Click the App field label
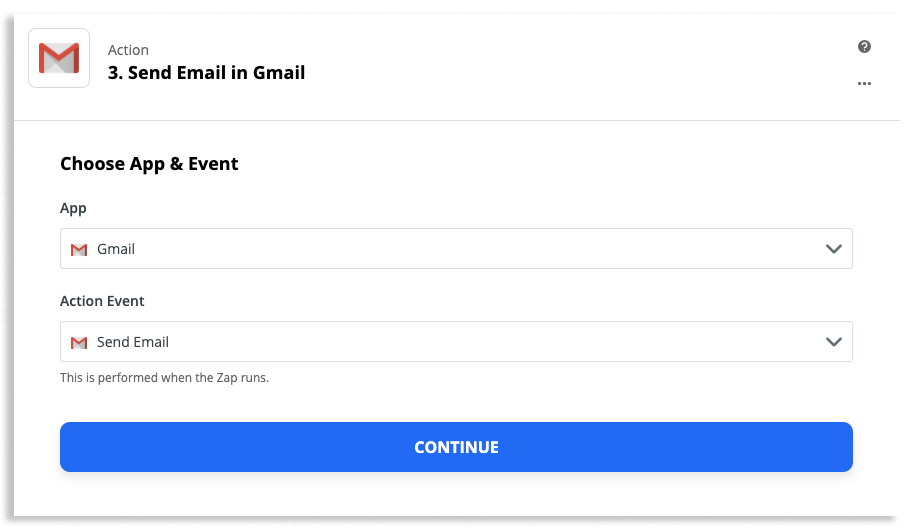Viewport: 914px width, 530px height. pyautogui.click(x=73, y=209)
